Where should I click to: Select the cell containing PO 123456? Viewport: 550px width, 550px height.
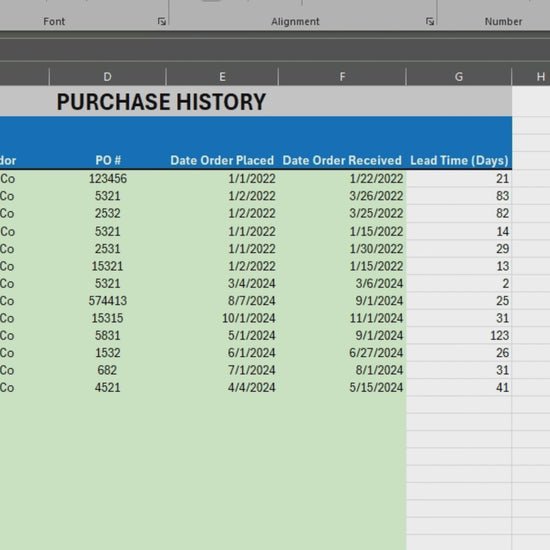[x=107, y=179]
